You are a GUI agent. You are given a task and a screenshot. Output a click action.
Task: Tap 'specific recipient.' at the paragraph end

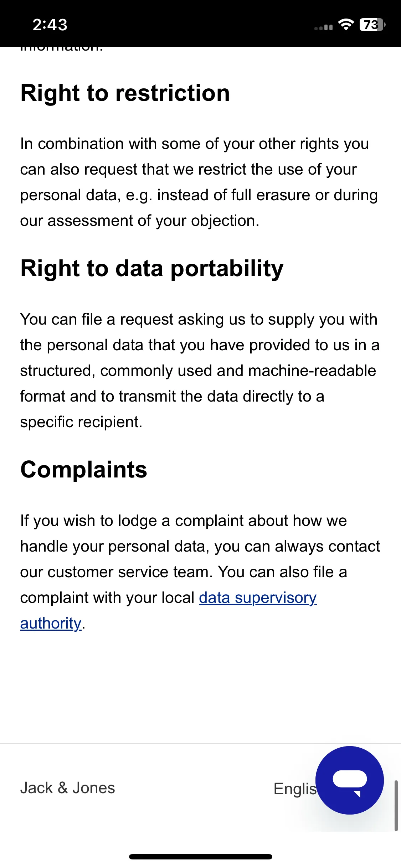pyautogui.click(x=81, y=422)
